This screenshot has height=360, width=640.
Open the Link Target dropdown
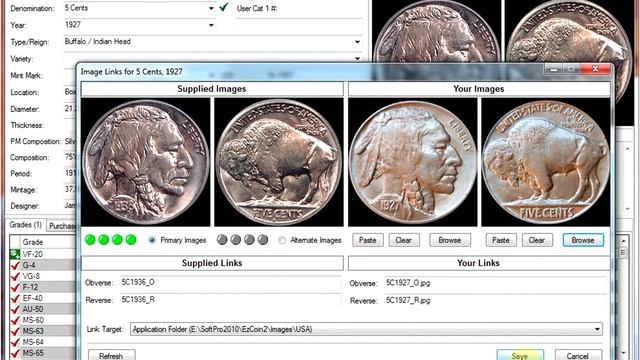[597, 329]
